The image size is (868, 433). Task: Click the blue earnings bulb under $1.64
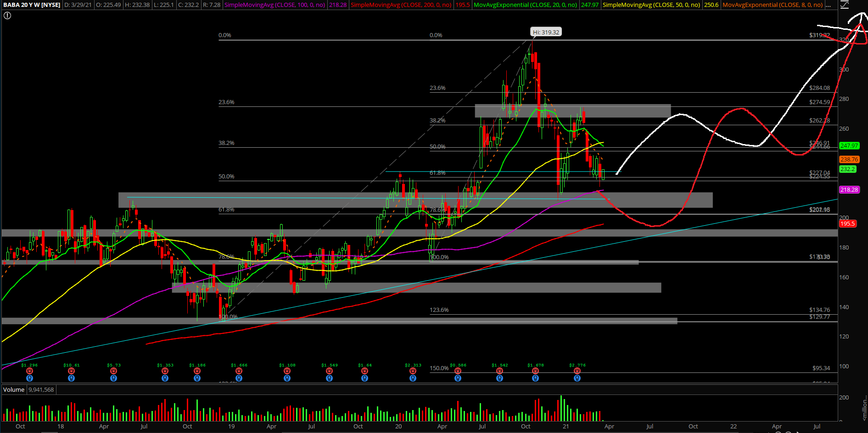[x=364, y=378]
